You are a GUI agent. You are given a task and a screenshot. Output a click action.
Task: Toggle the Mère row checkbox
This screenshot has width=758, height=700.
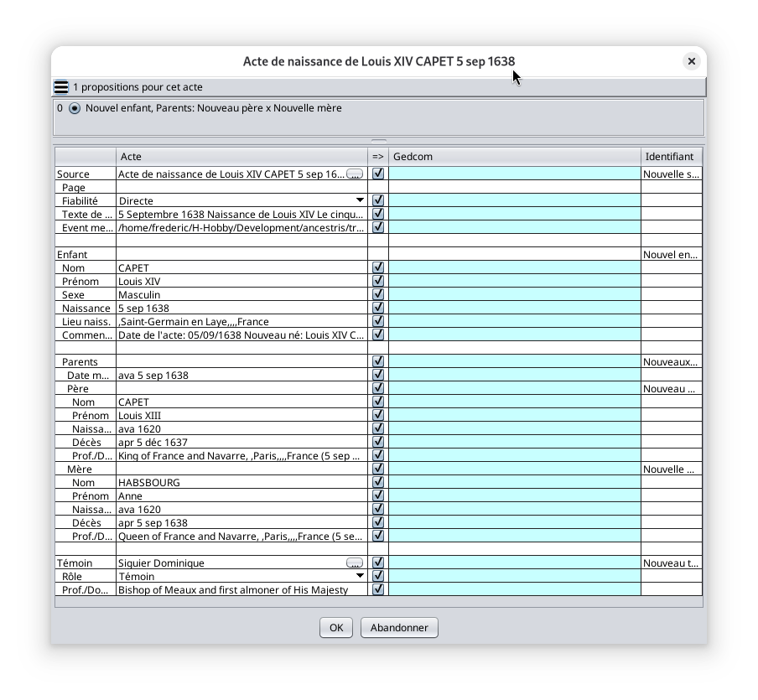pos(378,469)
